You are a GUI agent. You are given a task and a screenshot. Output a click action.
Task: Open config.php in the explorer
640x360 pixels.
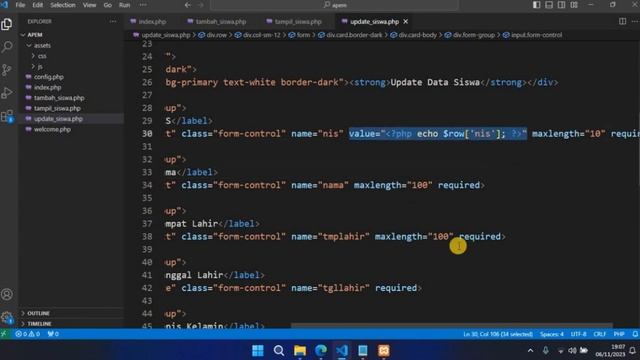49,77
